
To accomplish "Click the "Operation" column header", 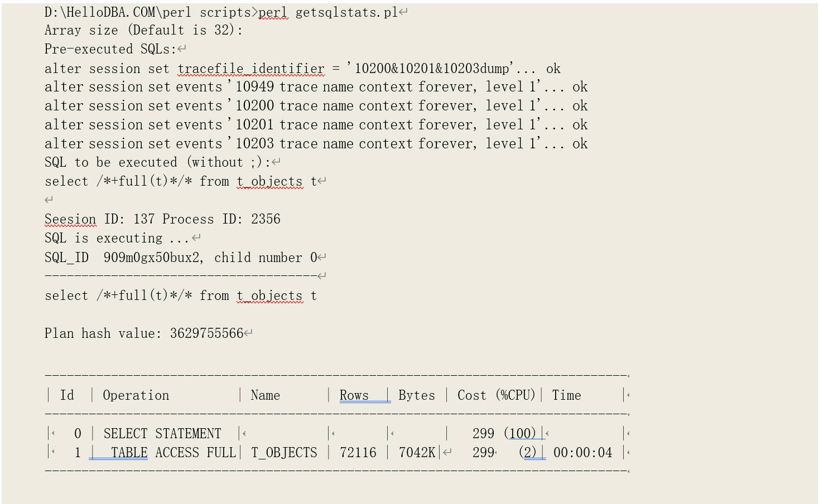I will pyautogui.click(x=136, y=395).
